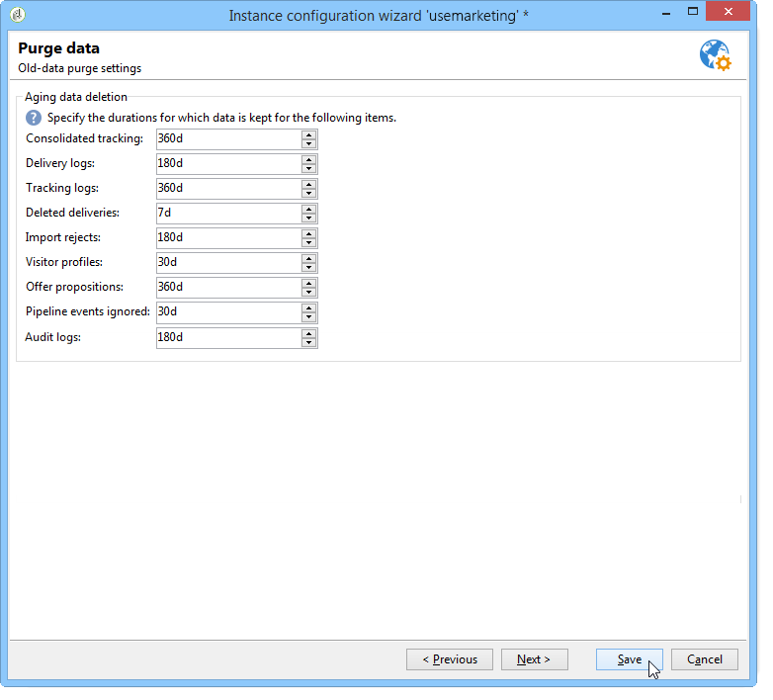Viewport: 773px width, 700px height.
Task: Click the window title 'Instance configuration wizard'
Action: point(379,15)
